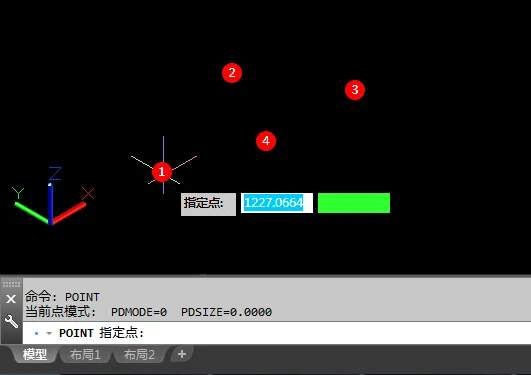Pick the red marker numbered 2

pyautogui.click(x=232, y=72)
